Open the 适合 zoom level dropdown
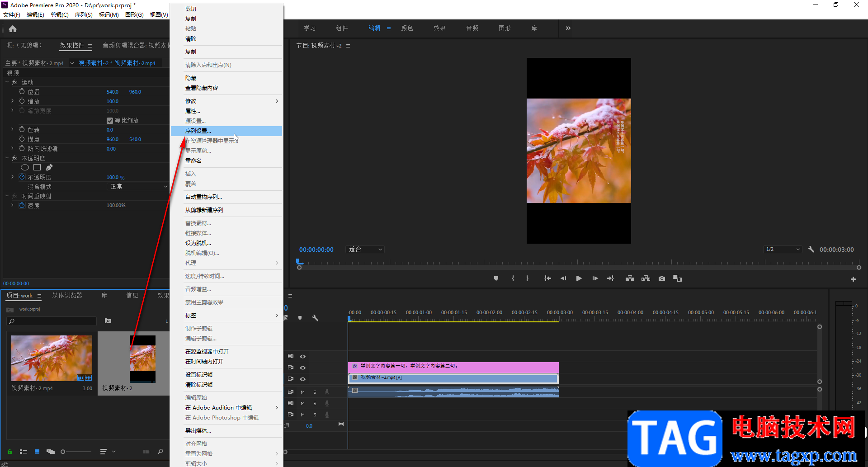Viewport: 868px width, 467px height. pyautogui.click(x=365, y=249)
